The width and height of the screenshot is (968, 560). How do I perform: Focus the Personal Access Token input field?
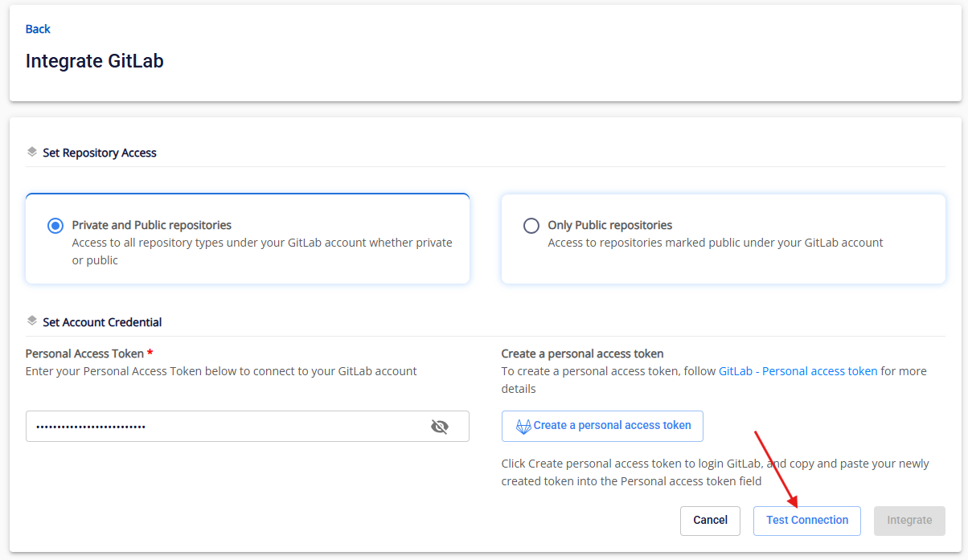click(225, 427)
